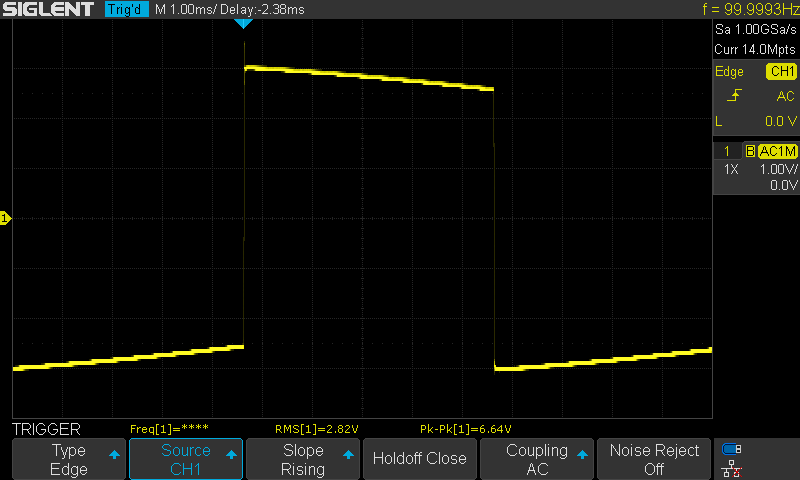Click the blue arrow on Slope softkey
The height and width of the screenshot is (480, 800).
(348, 454)
